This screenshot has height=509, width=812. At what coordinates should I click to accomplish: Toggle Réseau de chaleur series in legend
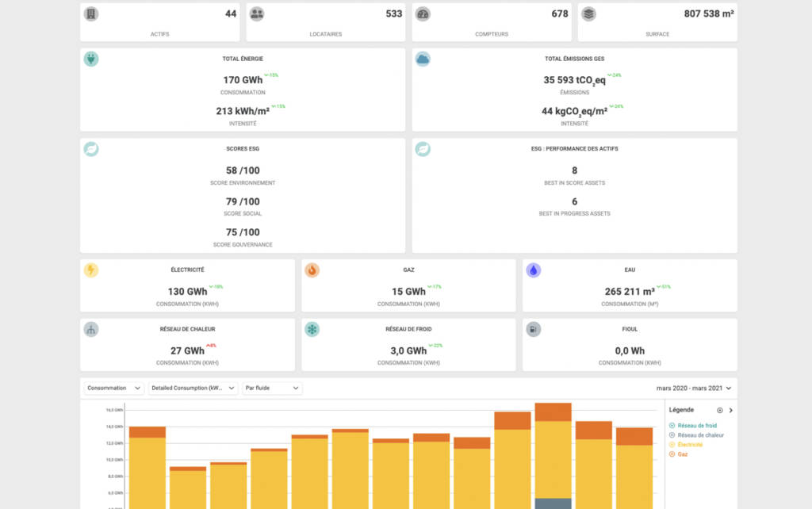tap(696, 435)
